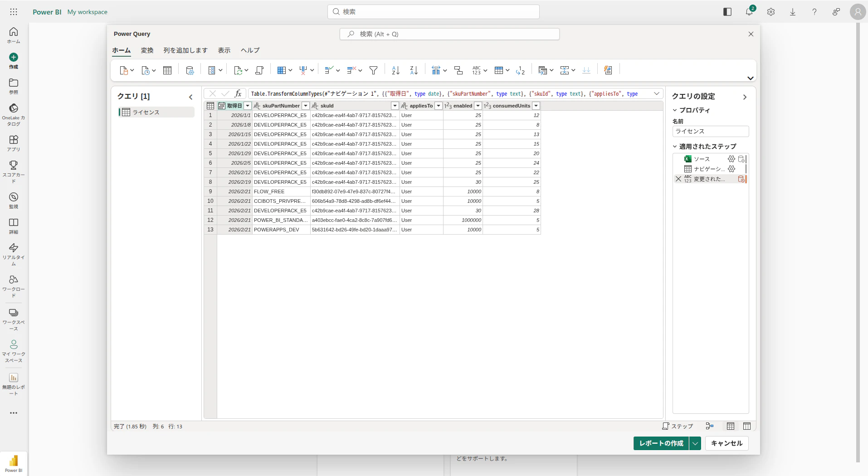Click the formula bar text
Screen dimensions: 868x476
pos(444,93)
